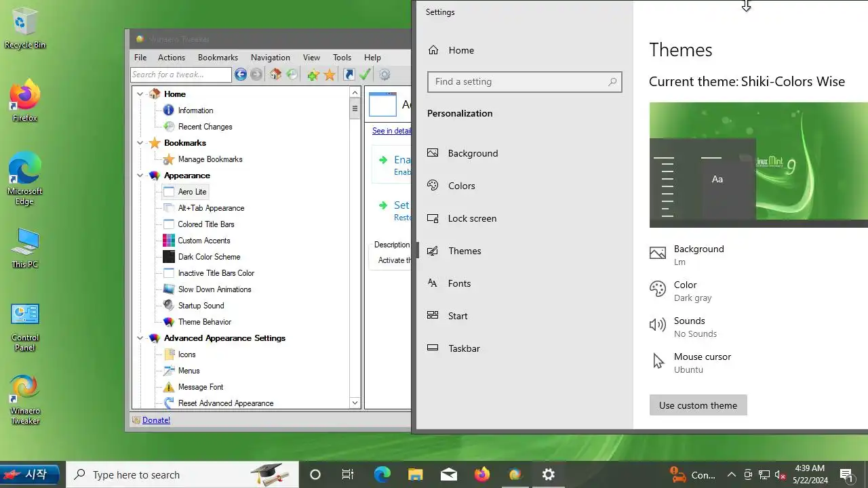The image size is (868, 488).
Task: Click the Back arrow in Winaero Tweaker toolbar
Action: point(240,75)
